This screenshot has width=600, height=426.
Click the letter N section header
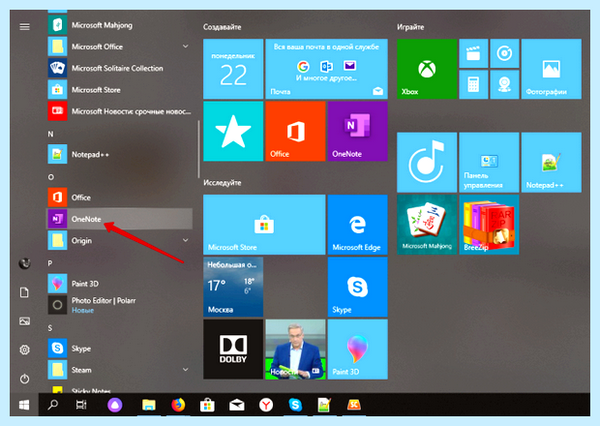(51, 134)
